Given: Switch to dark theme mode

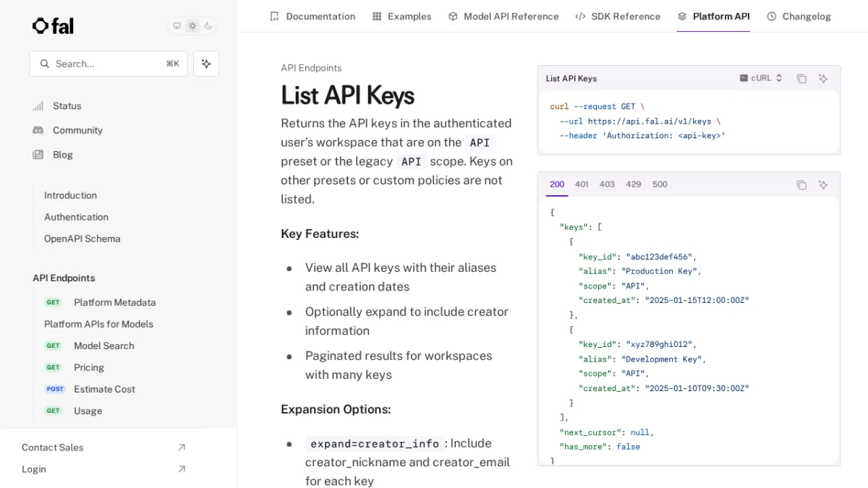Looking at the screenshot, I should point(208,26).
